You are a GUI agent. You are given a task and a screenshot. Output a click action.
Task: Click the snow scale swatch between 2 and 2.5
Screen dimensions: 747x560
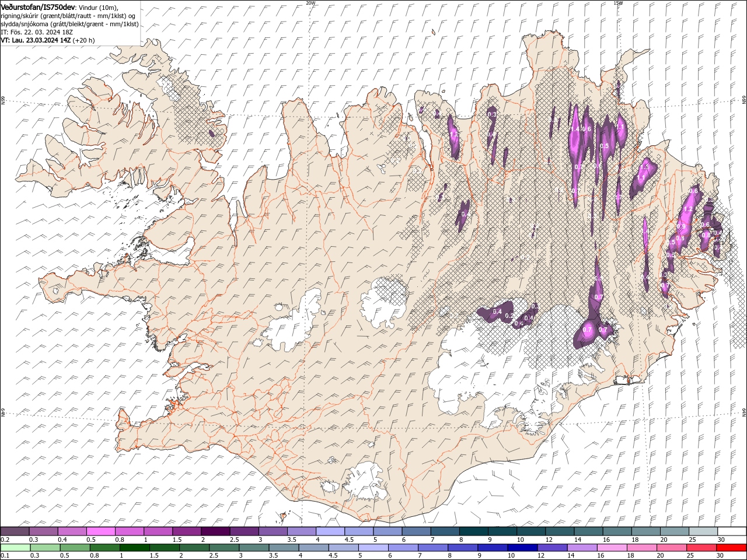point(215,531)
